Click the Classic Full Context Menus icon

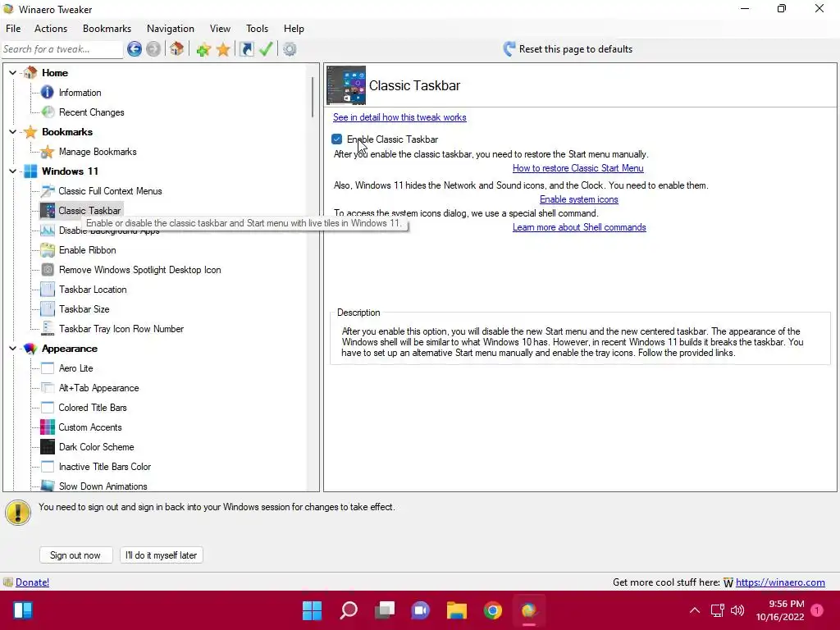[x=48, y=190]
